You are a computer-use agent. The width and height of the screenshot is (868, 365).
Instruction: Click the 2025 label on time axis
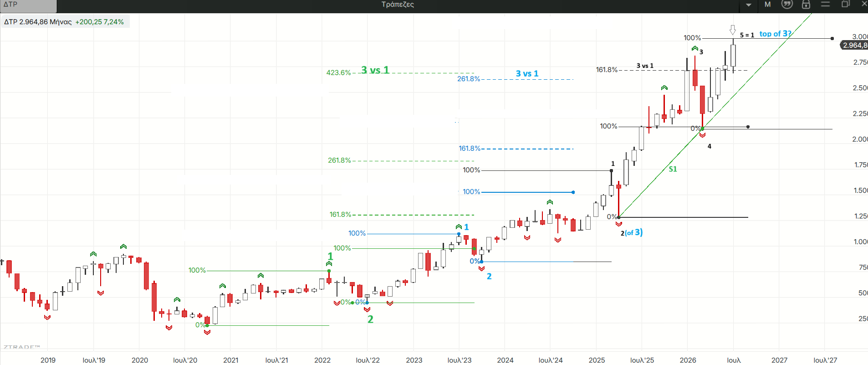coord(597,360)
